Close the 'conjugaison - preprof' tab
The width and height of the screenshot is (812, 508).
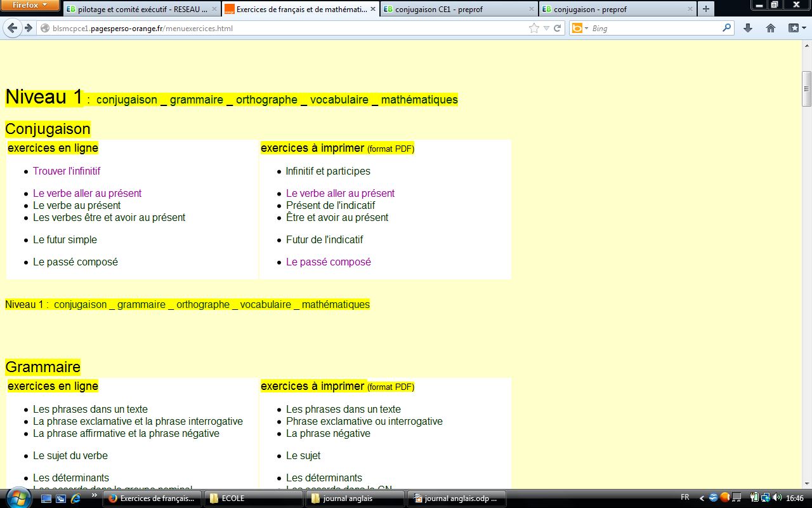click(690, 10)
